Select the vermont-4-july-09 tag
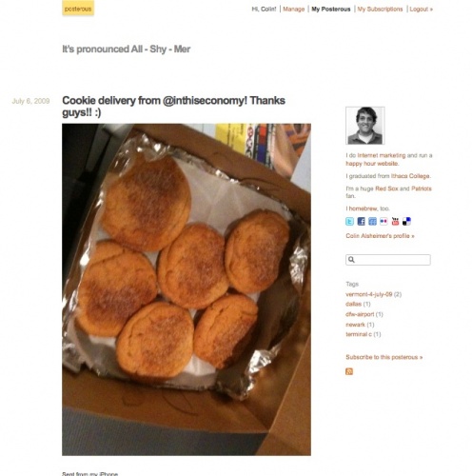 click(x=369, y=294)
